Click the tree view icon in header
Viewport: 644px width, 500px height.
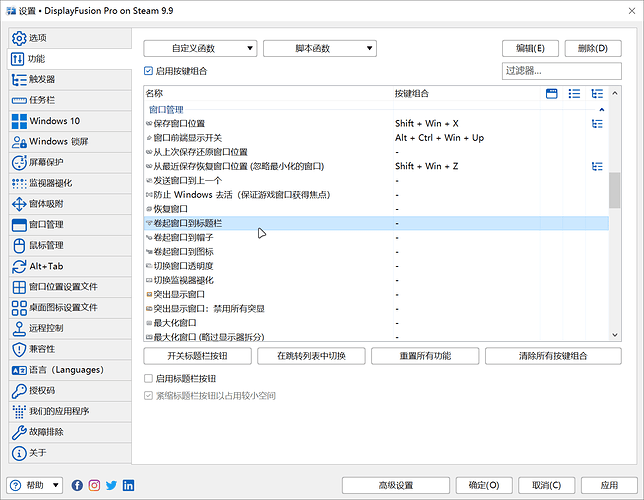[597, 94]
